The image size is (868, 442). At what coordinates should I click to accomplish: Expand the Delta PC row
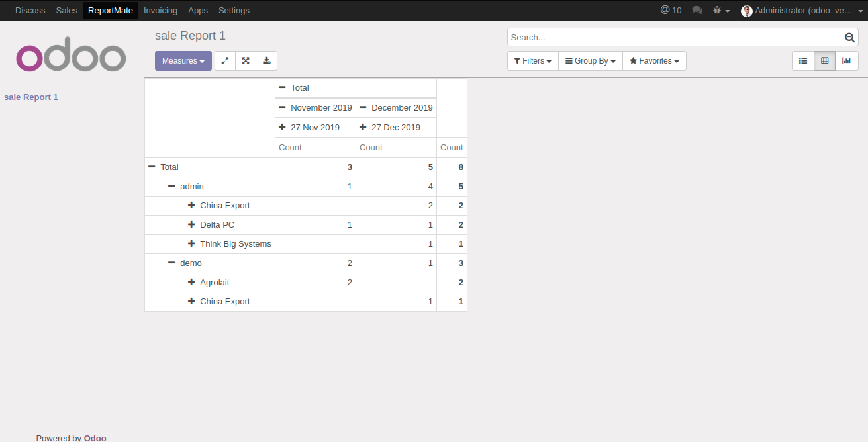(x=191, y=225)
